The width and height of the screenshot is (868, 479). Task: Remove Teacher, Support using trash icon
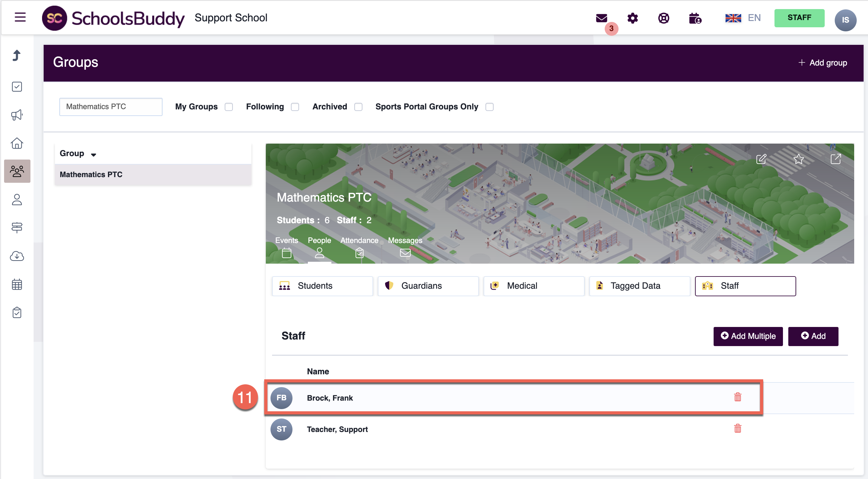737,429
